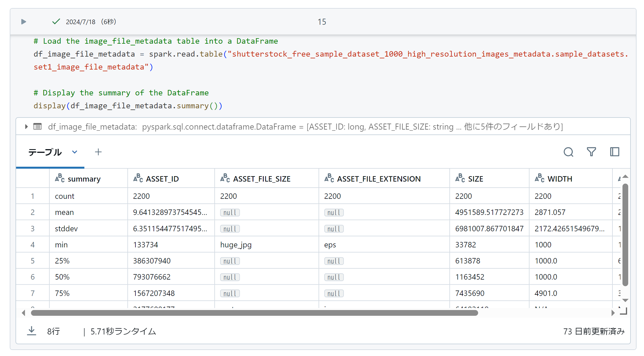Viewport: 644px width, 356px height.
Task: Click the right arrow of the horizontal scrollbar
Action: tap(613, 313)
